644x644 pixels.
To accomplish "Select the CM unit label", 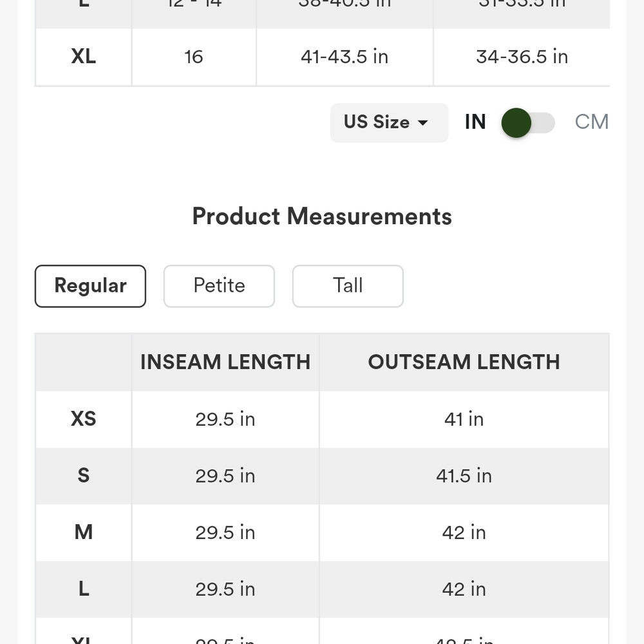I will [591, 122].
